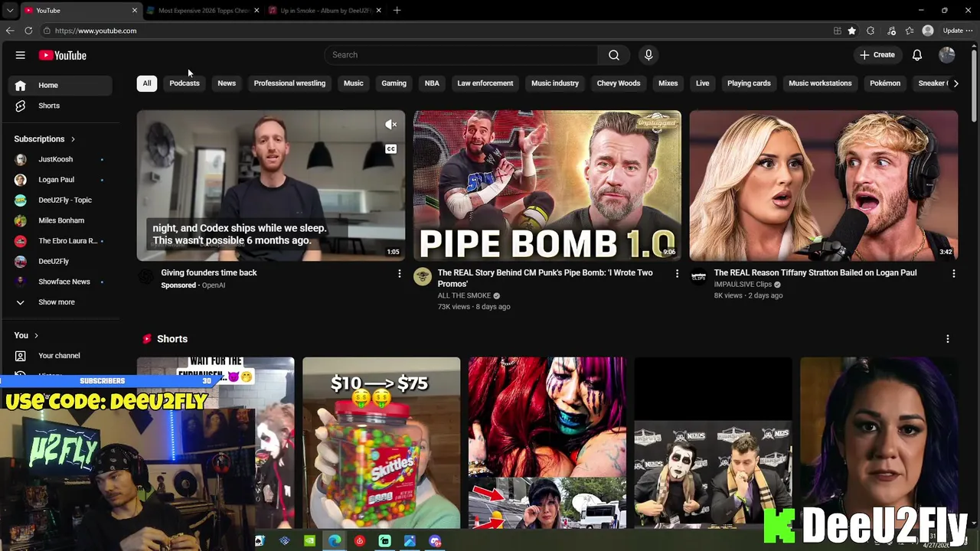The image size is (980, 551).
Task: Open the Edge icon in the taskbar
Action: click(x=335, y=541)
